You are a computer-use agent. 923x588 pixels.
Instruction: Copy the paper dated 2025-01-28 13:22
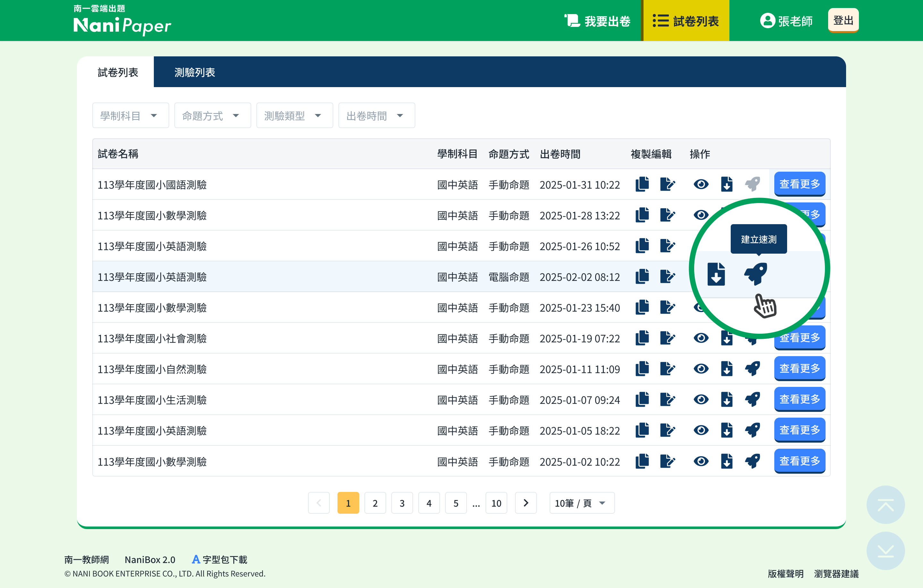642,215
